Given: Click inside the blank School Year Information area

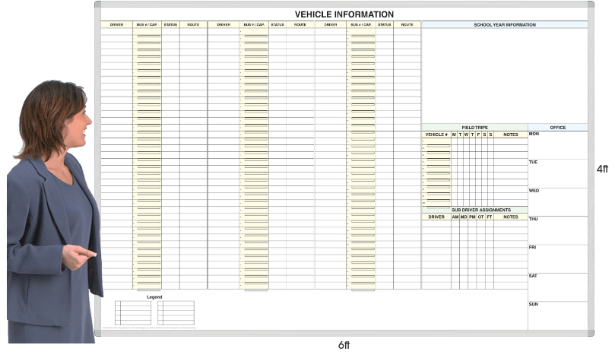Looking at the screenshot, I should pos(504,76).
